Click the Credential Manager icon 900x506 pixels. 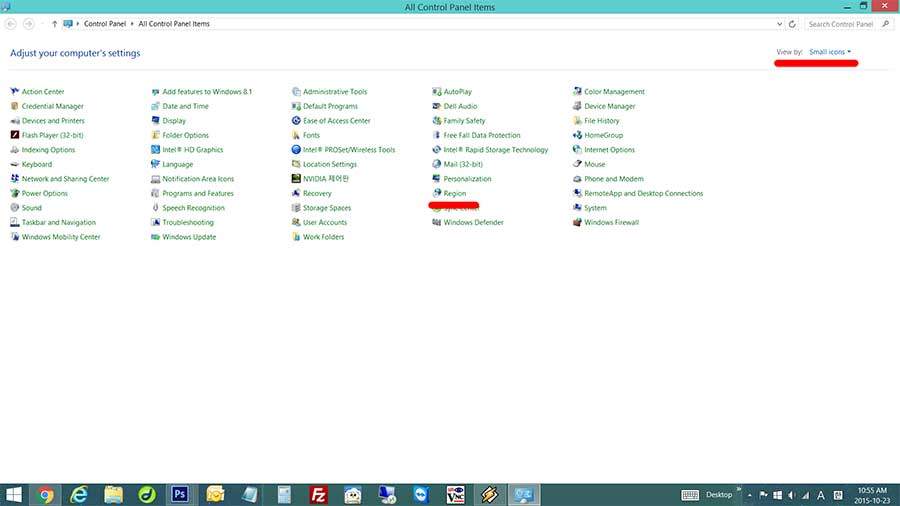pyautogui.click(x=14, y=106)
